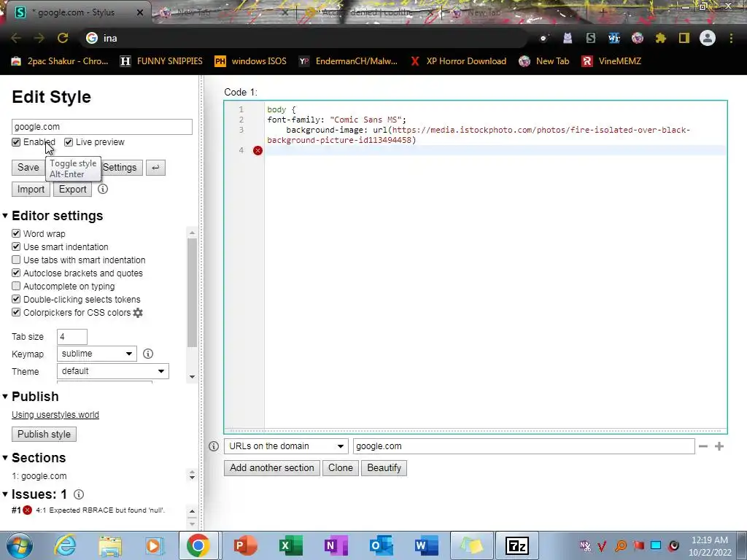This screenshot has height=560, width=747.
Task: Open Excel from the taskbar
Action: tap(290, 545)
